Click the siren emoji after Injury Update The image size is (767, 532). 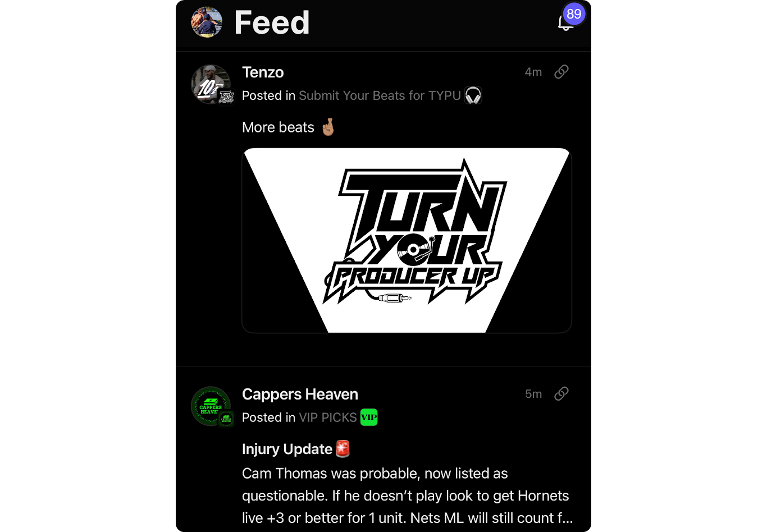pyautogui.click(x=343, y=449)
